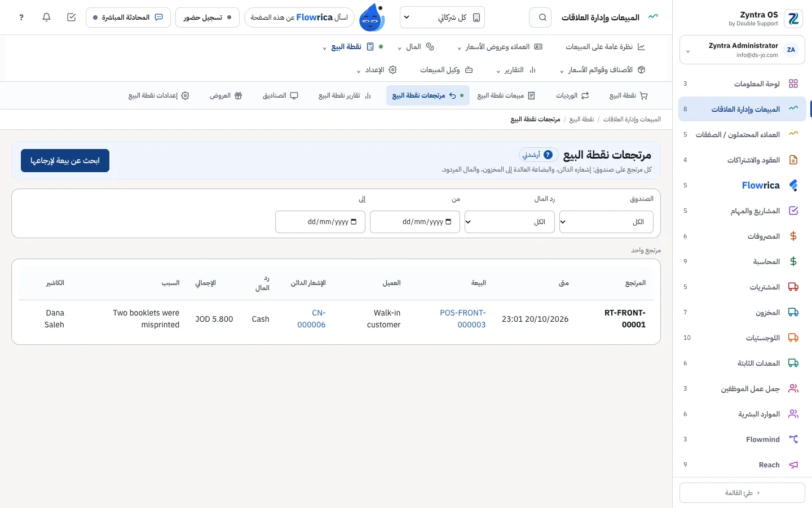Open the الصندوق filter dropdown
The image size is (812, 508).
[606, 222]
